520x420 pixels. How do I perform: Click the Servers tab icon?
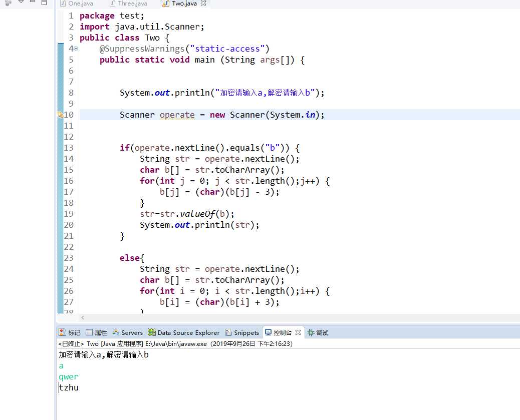(116, 332)
